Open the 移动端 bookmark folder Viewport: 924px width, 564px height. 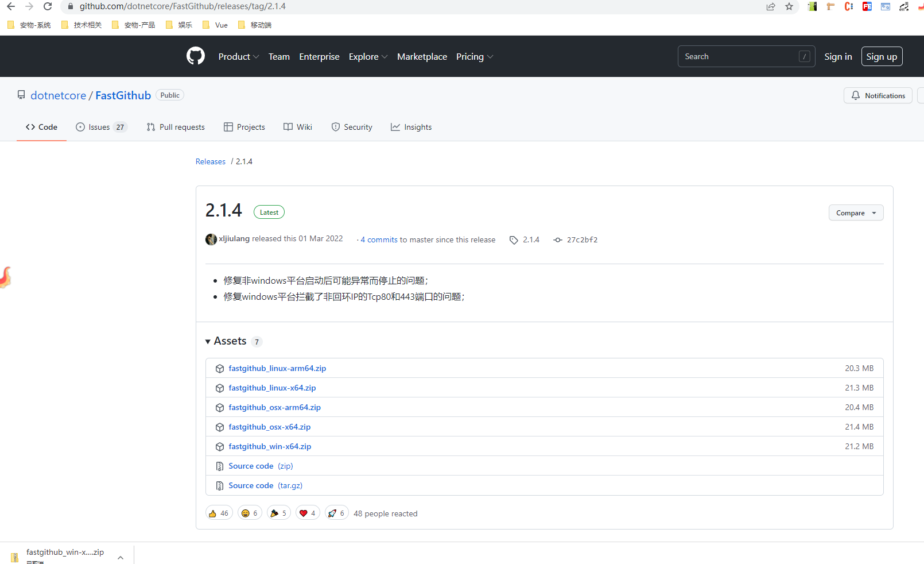255,25
